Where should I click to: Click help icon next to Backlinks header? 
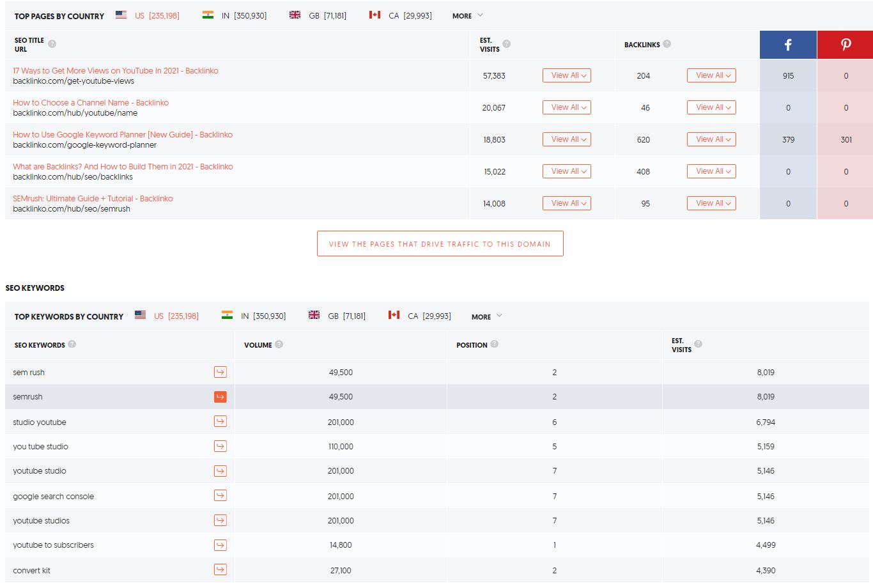(667, 44)
